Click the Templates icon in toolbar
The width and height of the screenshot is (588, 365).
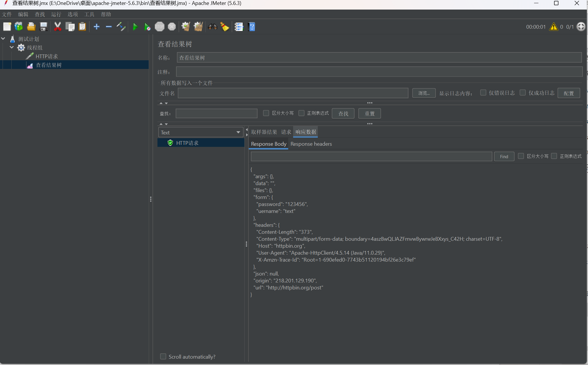(19, 27)
